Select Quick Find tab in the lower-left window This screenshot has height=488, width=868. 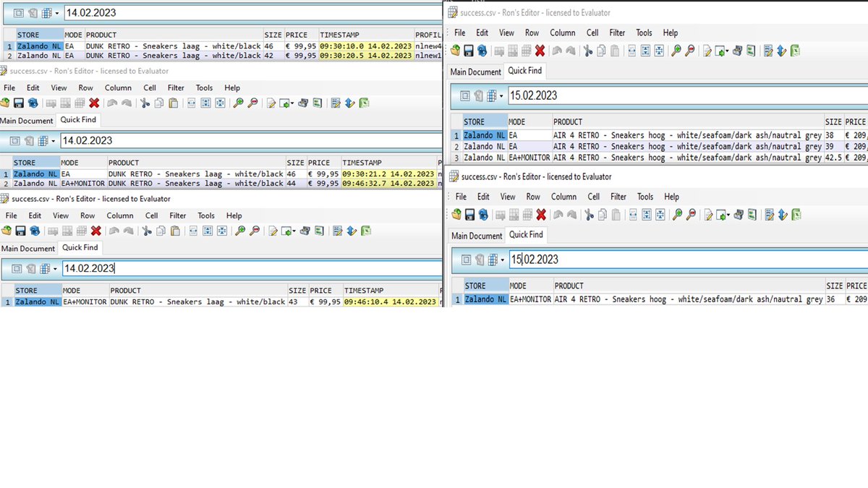point(80,247)
